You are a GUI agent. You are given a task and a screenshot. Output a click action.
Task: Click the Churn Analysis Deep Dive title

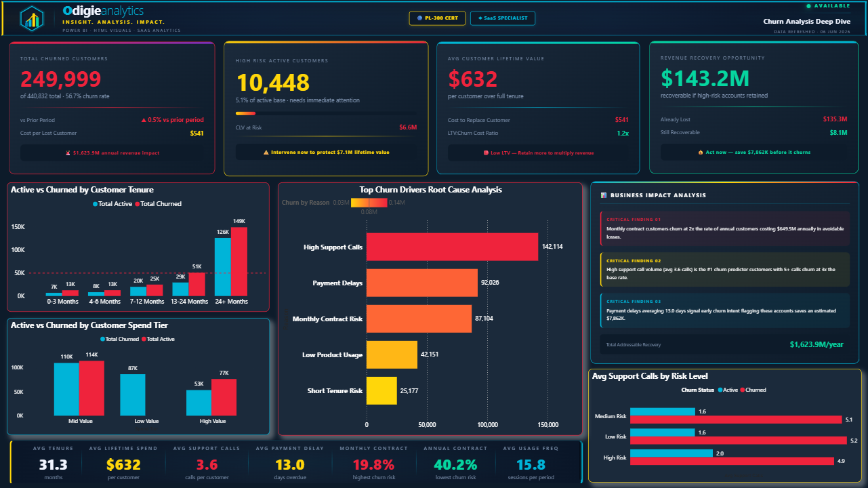[807, 21]
